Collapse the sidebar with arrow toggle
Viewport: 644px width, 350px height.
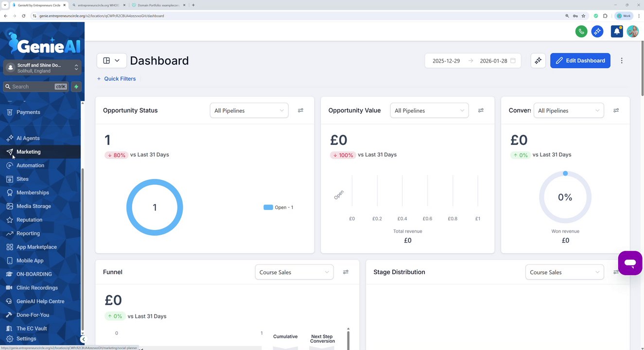pos(83,339)
